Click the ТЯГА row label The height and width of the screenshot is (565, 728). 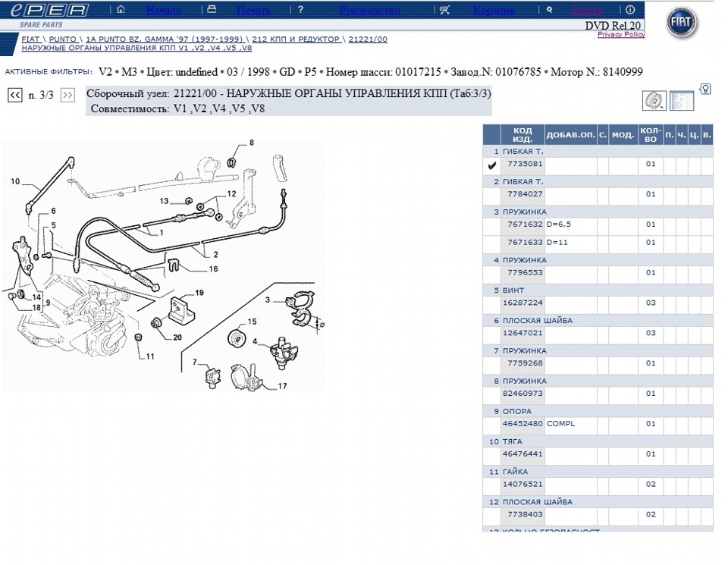click(x=512, y=441)
